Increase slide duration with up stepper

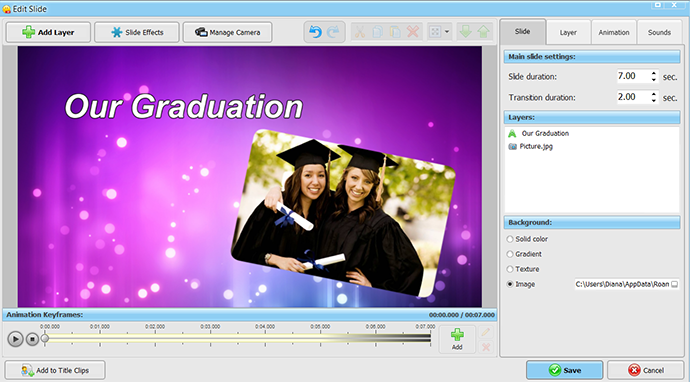[x=654, y=73]
